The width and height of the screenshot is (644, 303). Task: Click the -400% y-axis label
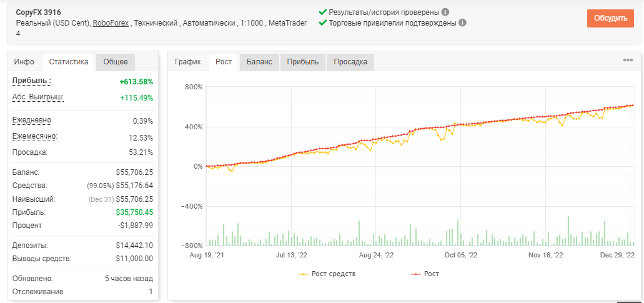pos(192,206)
